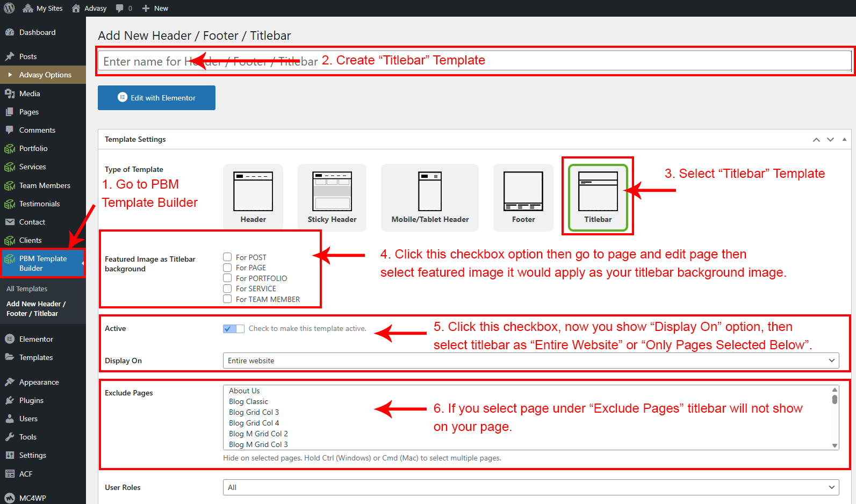Expand the User Roles dropdown

pyautogui.click(x=530, y=487)
